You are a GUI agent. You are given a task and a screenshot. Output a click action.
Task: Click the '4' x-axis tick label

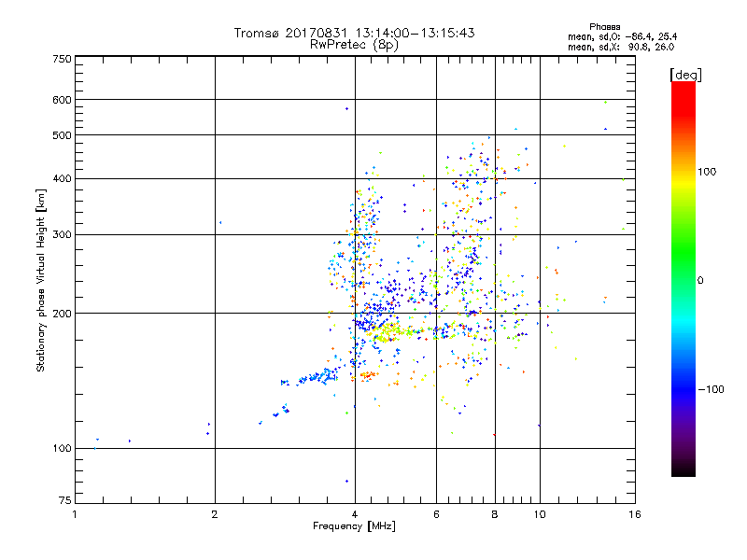pyautogui.click(x=355, y=514)
